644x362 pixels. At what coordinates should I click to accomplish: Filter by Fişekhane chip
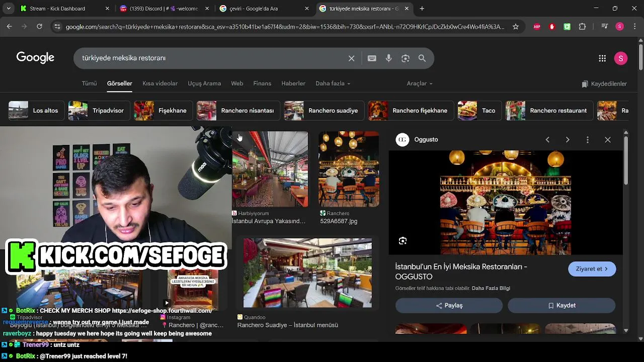(163, 111)
